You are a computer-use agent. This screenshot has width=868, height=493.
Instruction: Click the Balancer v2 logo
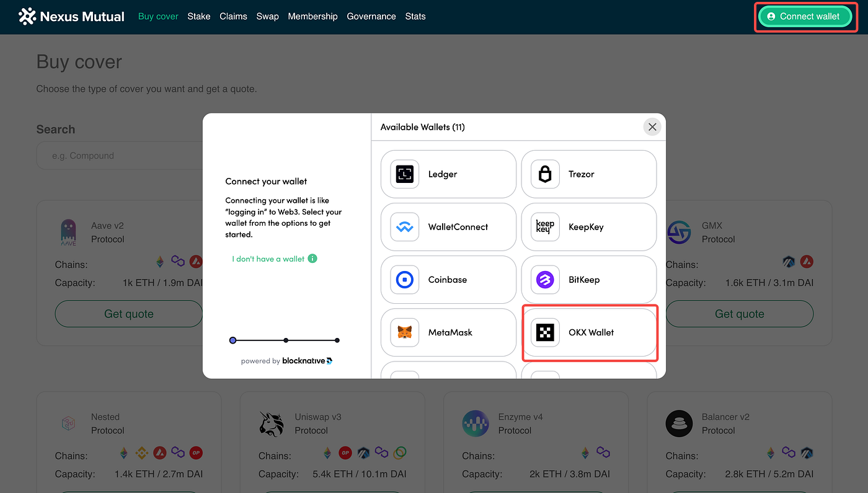point(678,424)
